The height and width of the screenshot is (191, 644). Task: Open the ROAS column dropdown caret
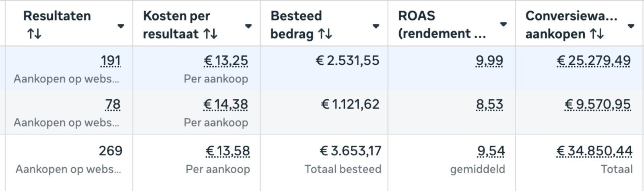[503, 24]
